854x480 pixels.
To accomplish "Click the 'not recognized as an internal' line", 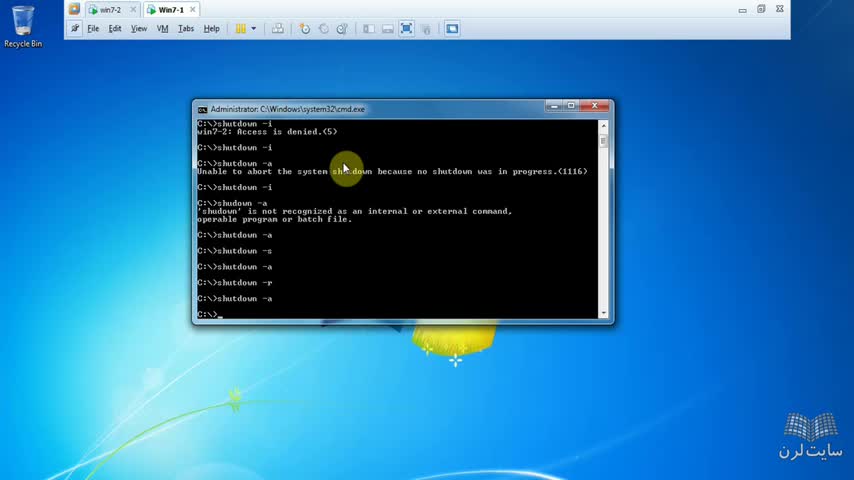I will point(355,211).
